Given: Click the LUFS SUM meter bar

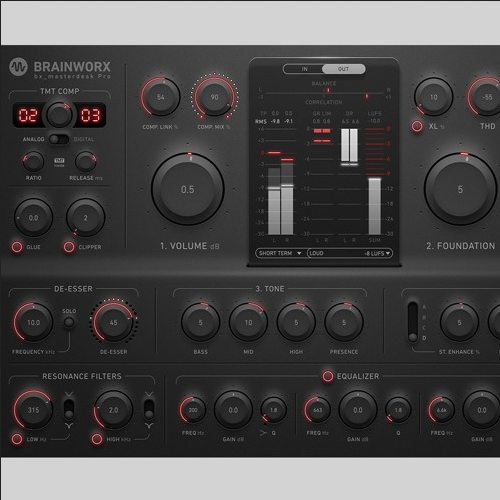Looking at the screenshot, I should [374, 206].
